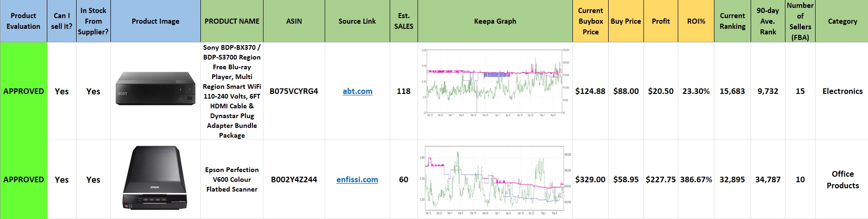Screen dimensions: 868x219
Task: Click the APPROVED cell in the Epson row
Action: point(24,179)
